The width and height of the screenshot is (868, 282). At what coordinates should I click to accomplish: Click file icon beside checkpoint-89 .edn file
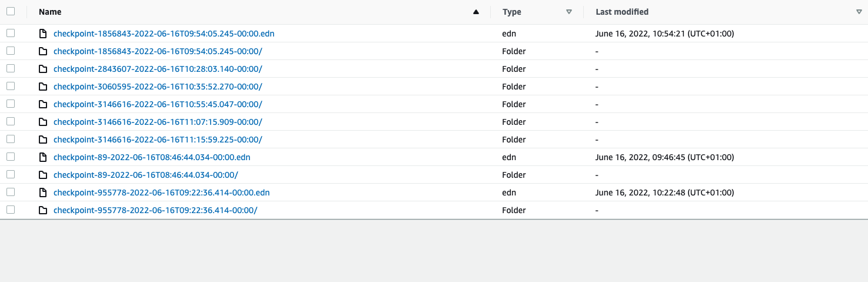coord(42,157)
